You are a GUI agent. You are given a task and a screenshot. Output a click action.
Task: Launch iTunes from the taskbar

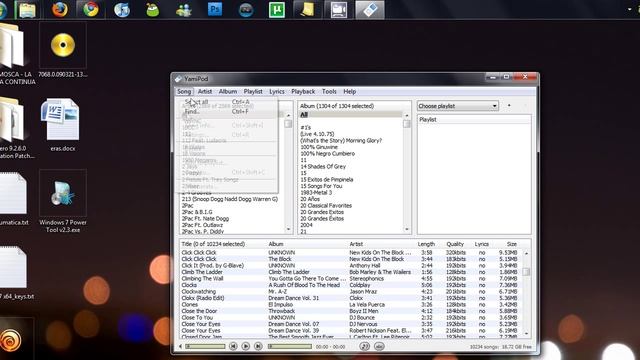[122, 9]
